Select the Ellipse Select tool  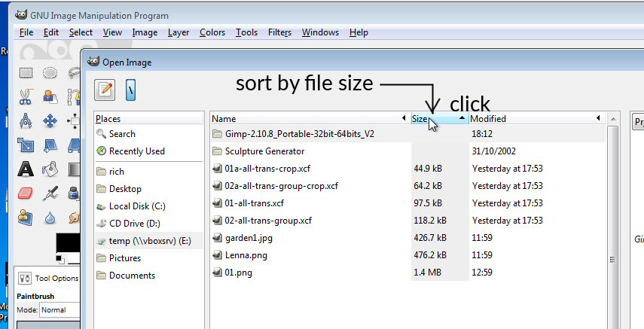50,73
